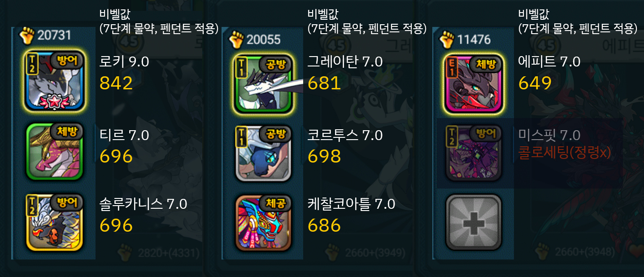Select the 케찰코아틀 dragon portrait
Viewport: 644px width, 277px height.
[x=264, y=222]
